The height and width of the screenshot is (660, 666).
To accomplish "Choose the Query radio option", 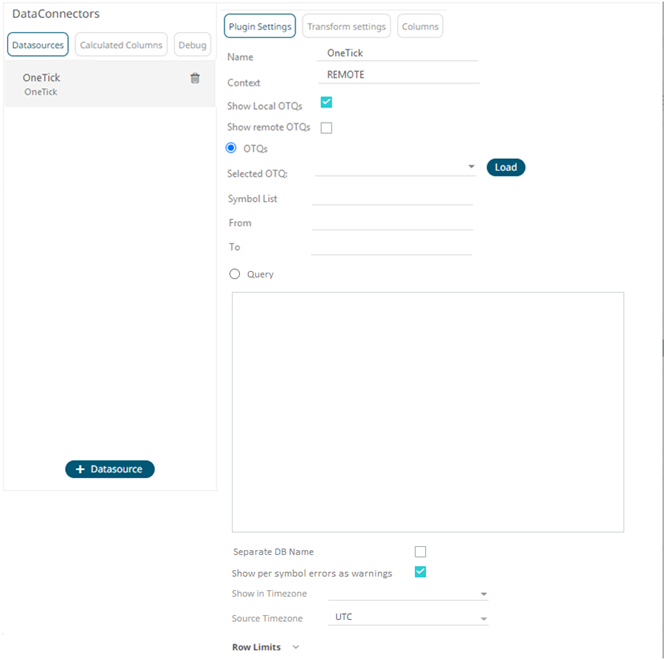I will (x=235, y=273).
